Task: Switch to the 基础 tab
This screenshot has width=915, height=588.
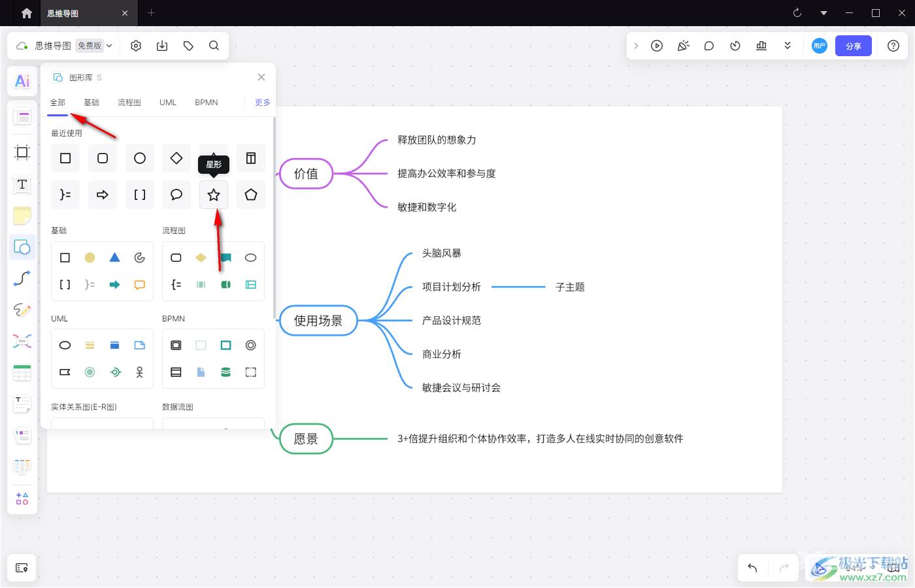Action: coord(91,103)
